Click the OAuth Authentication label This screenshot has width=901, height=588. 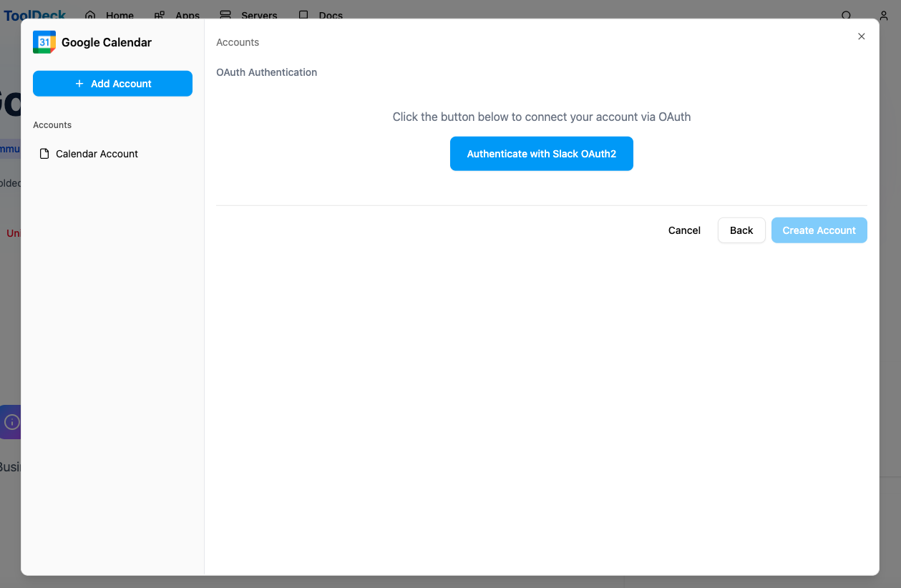267,72
